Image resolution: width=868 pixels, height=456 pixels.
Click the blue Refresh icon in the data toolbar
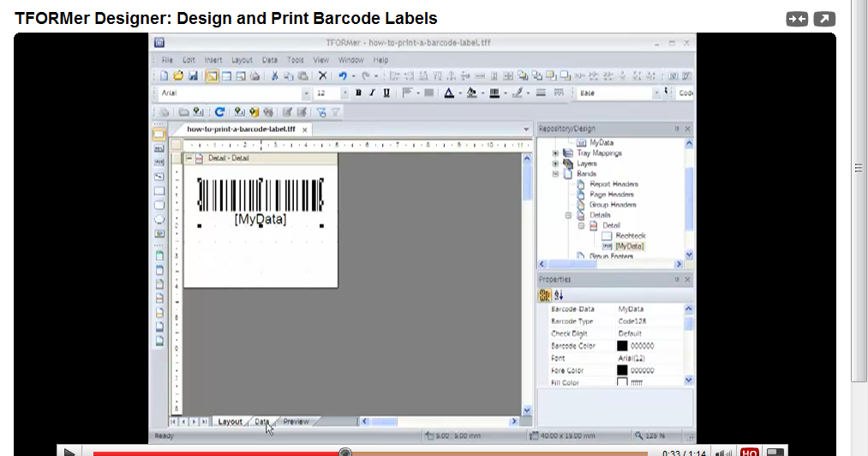[219, 112]
